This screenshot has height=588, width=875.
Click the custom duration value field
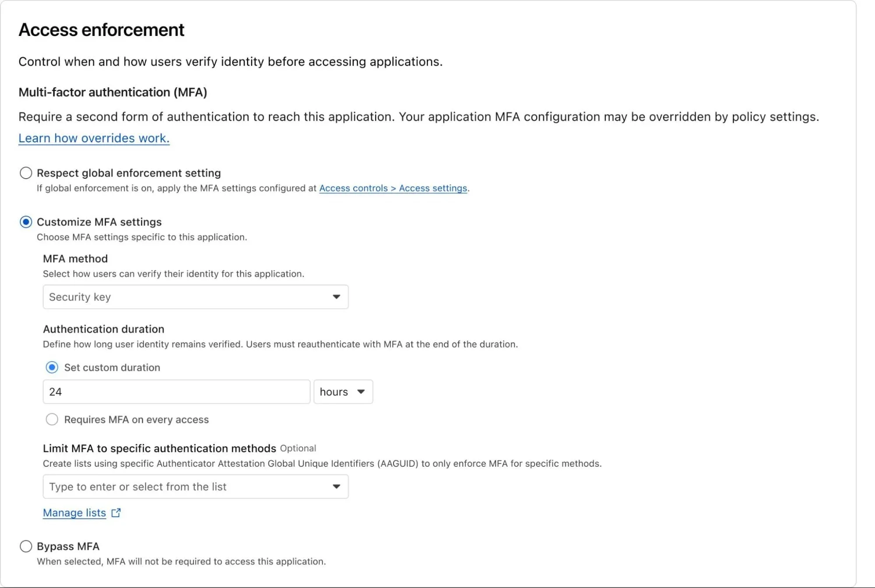click(x=176, y=391)
